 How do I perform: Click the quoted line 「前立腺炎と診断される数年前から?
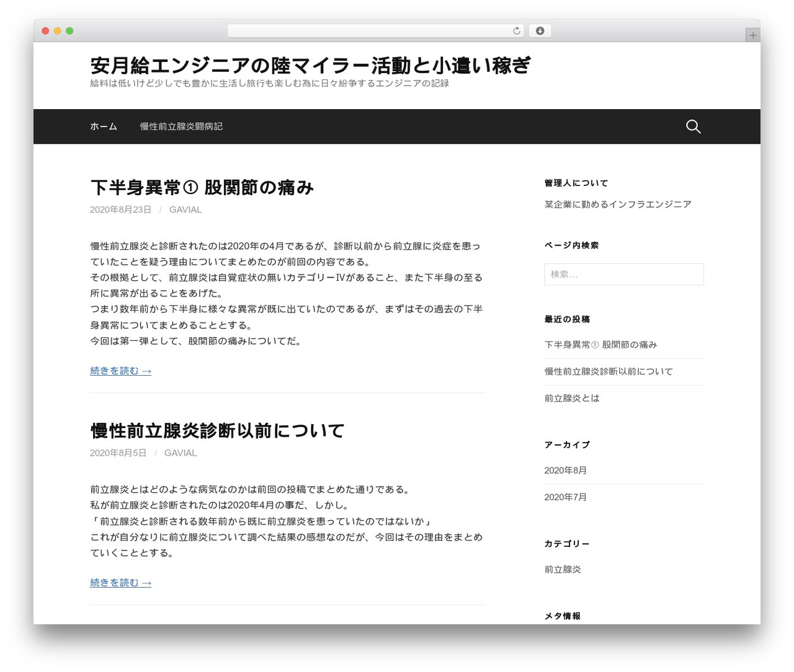pos(261,521)
